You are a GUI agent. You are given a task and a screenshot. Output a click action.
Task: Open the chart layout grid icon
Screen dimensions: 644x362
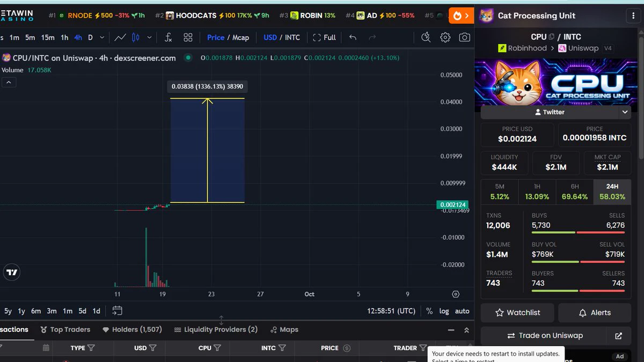(188, 38)
